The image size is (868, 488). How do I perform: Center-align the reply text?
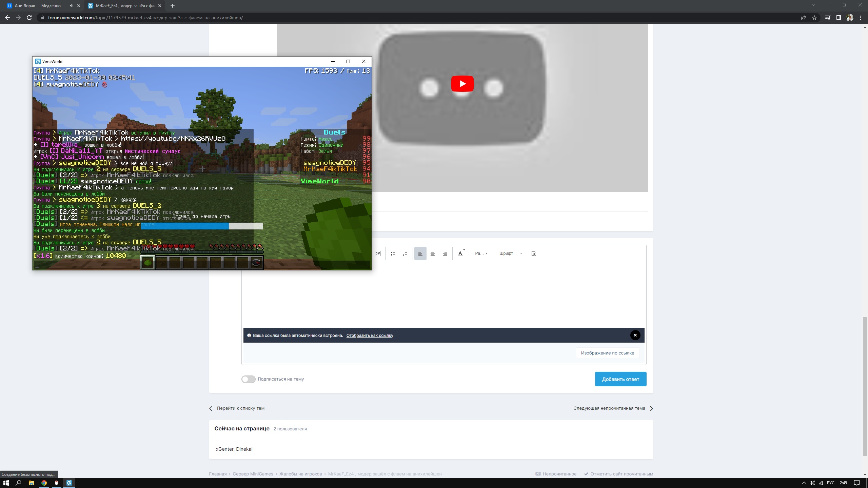(x=432, y=253)
